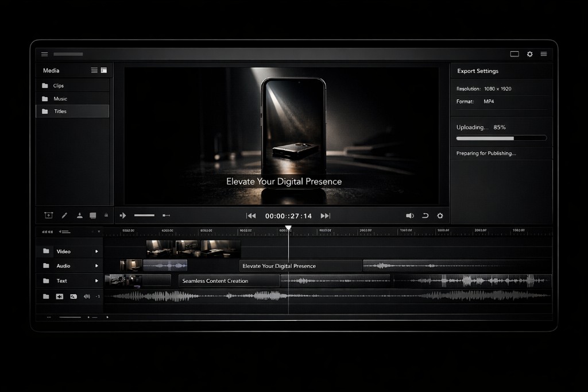Expand the Video track group
The height and width of the screenshot is (392, 588).
tap(96, 251)
